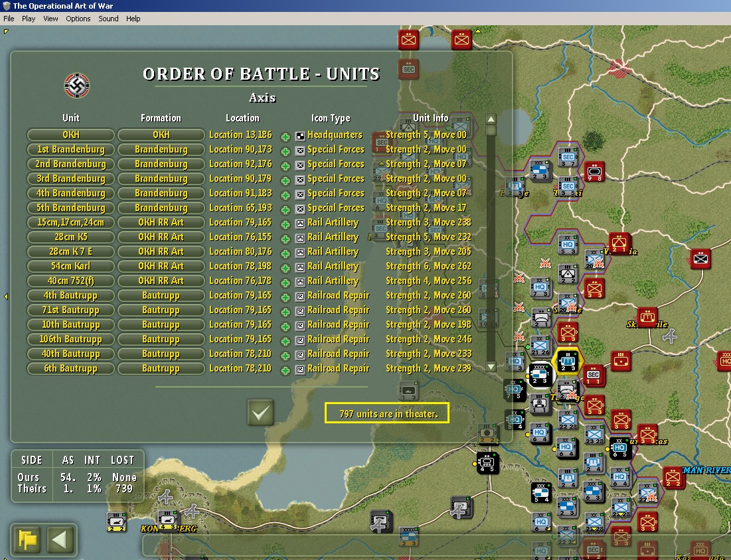Click the Icon Type column header

coord(331,118)
